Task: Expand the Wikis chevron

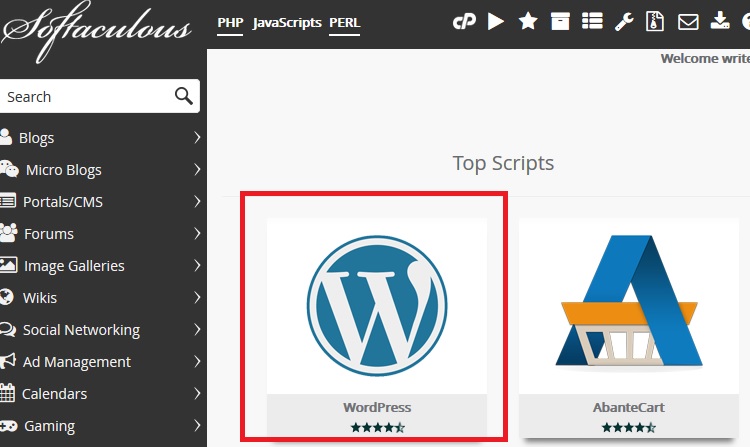Action: pyautogui.click(x=197, y=298)
